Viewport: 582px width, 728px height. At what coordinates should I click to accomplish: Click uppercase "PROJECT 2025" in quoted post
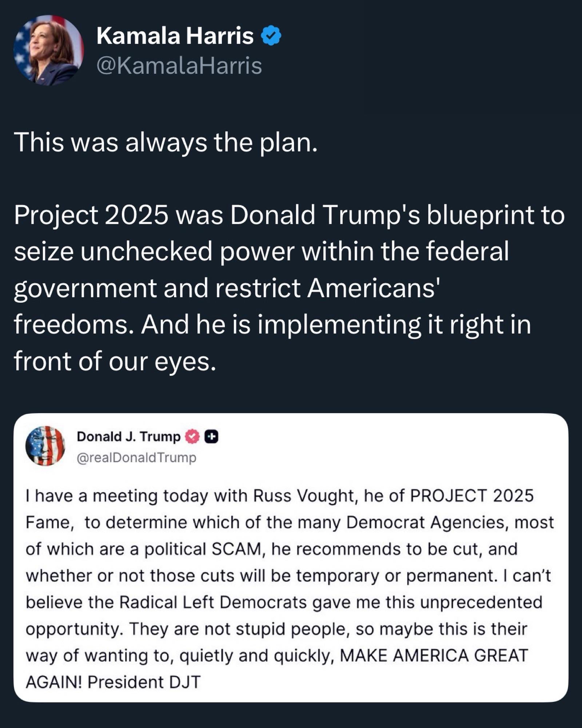click(472, 496)
